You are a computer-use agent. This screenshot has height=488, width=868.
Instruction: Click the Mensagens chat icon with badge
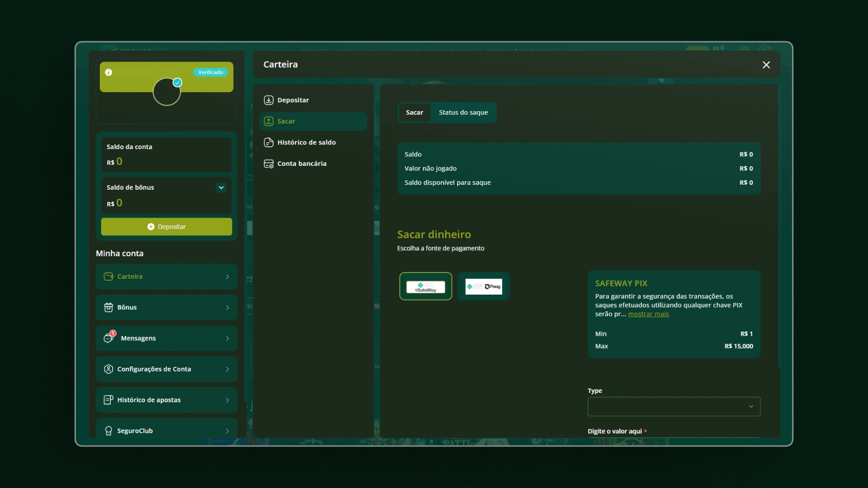tap(108, 338)
